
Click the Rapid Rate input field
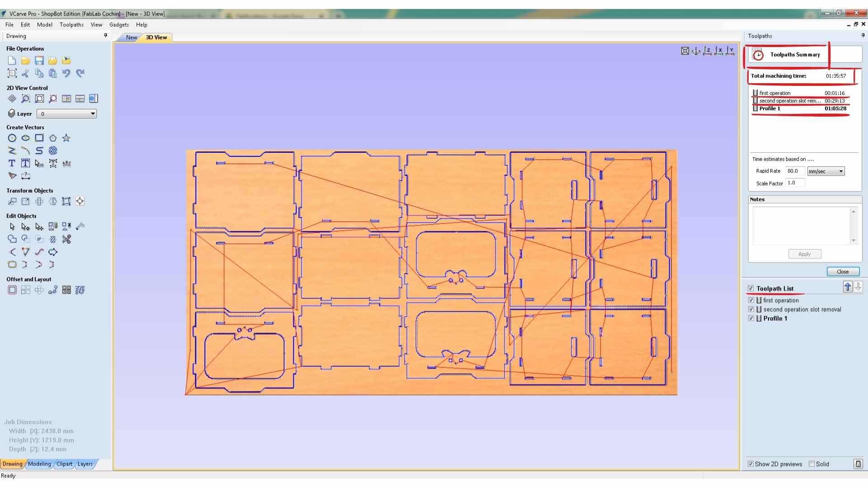click(x=795, y=171)
